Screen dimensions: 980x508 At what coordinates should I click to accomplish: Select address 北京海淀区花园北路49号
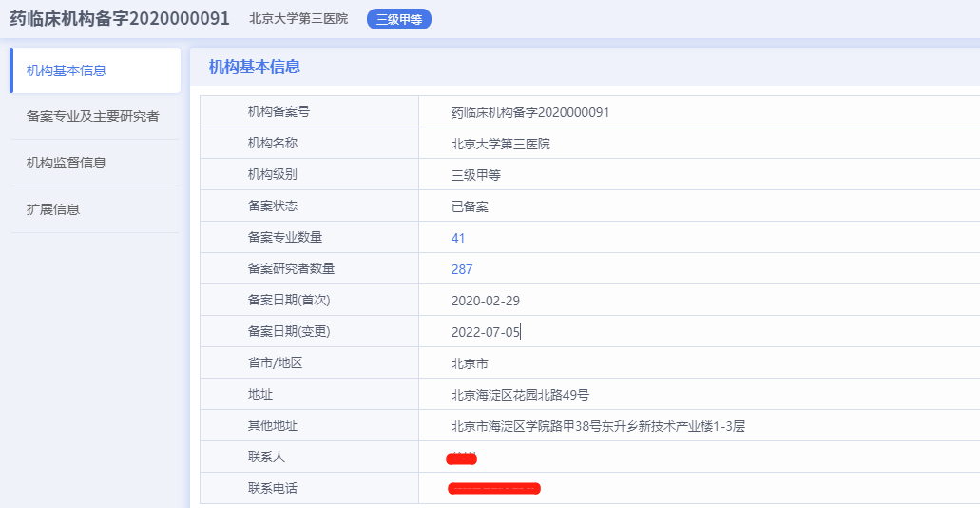[x=520, y=394]
